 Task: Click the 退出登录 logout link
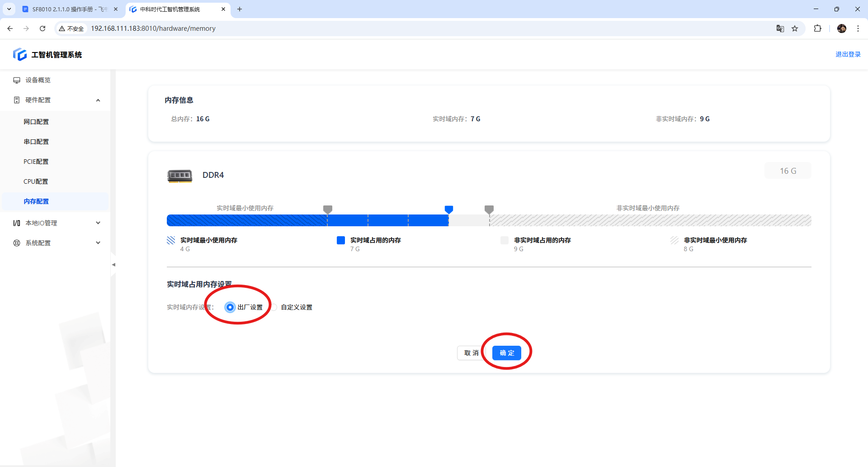pos(848,54)
